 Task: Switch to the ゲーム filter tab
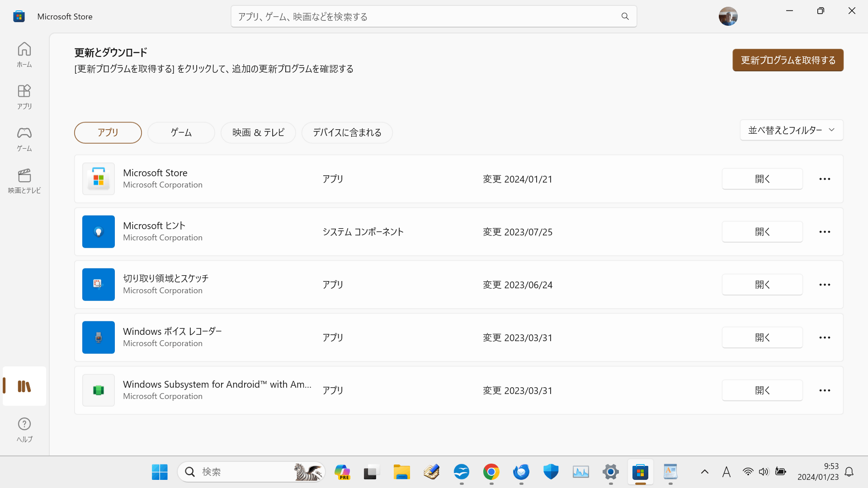tap(181, 133)
